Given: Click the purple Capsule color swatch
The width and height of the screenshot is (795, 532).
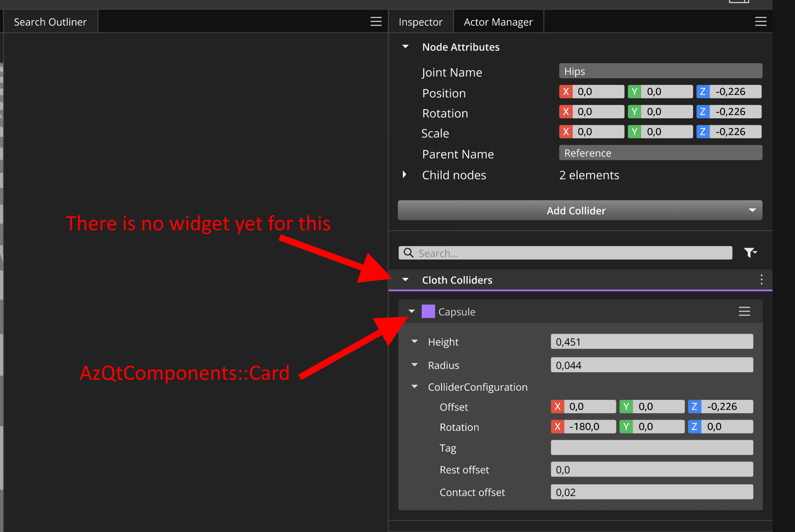Looking at the screenshot, I should [x=428, y=311].
